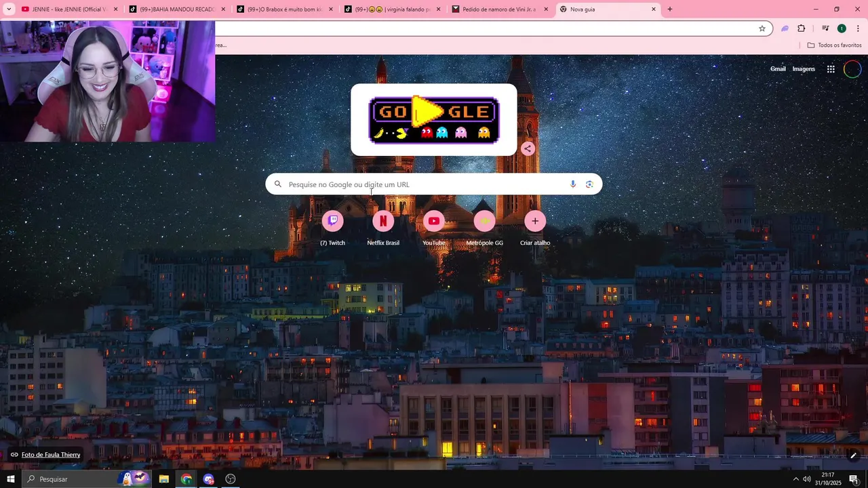The height and width of the screenshot is (488, 868).
Task: Close the BAHIA MANDOU RECADO tab
Action: tap(223, 9)
